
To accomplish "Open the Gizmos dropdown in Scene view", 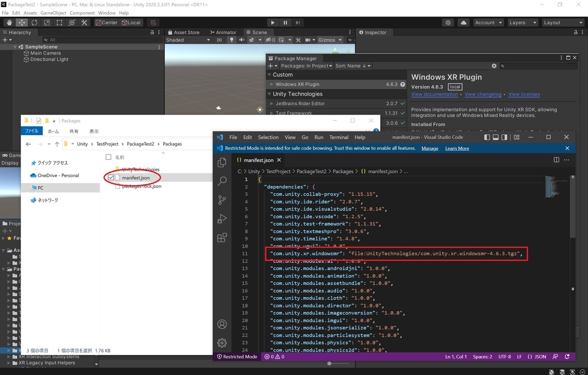I will (x=330, y=40).
